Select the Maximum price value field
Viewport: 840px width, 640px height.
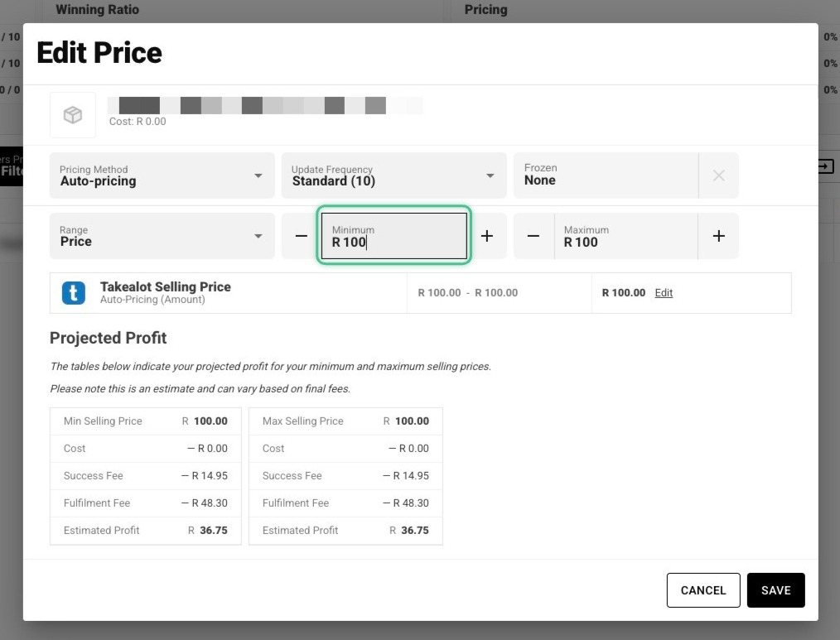point(625,242)
